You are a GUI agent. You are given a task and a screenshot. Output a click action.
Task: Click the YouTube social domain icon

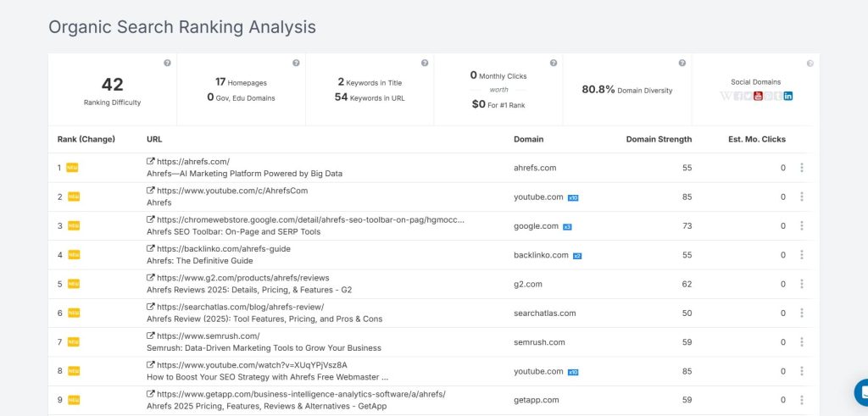tap(758, 96)
